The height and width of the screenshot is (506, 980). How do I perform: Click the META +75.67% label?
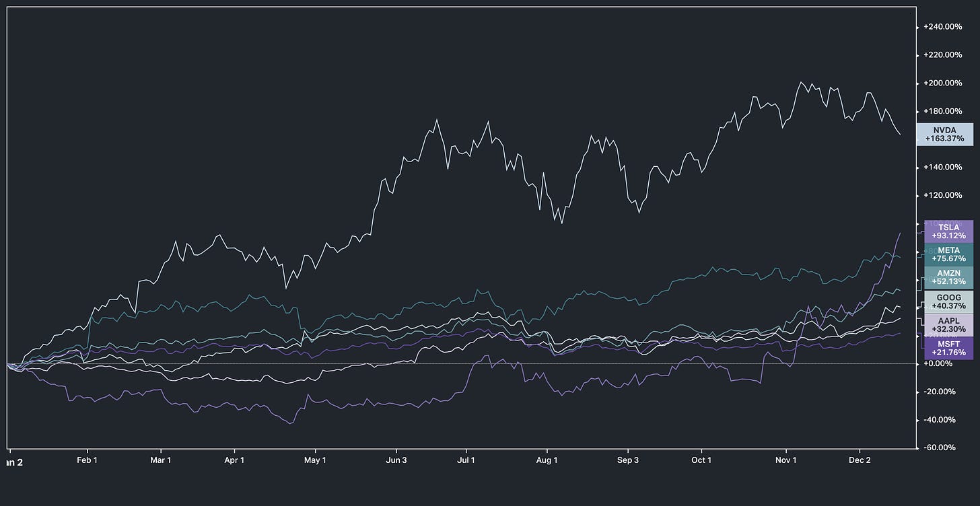click(948, 255)
